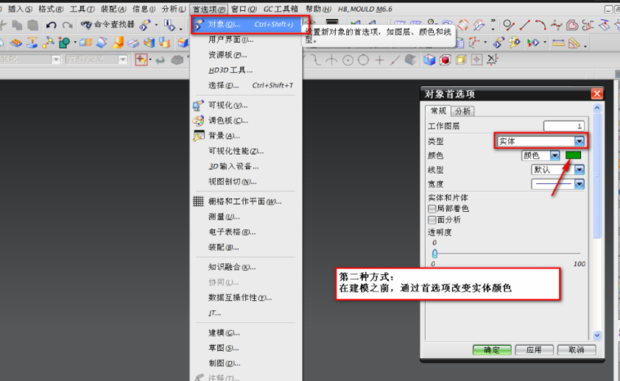620x381 pixels.
Task: Click the measure distance ruler icon
Action: click(558, 43)
